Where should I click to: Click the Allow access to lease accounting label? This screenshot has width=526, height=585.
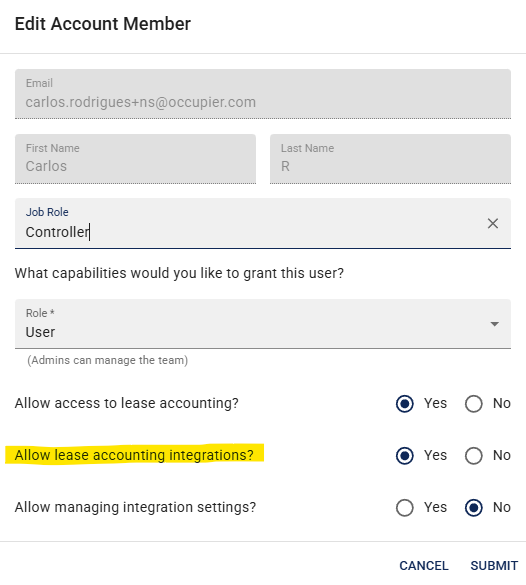click(x=126, y=403)
